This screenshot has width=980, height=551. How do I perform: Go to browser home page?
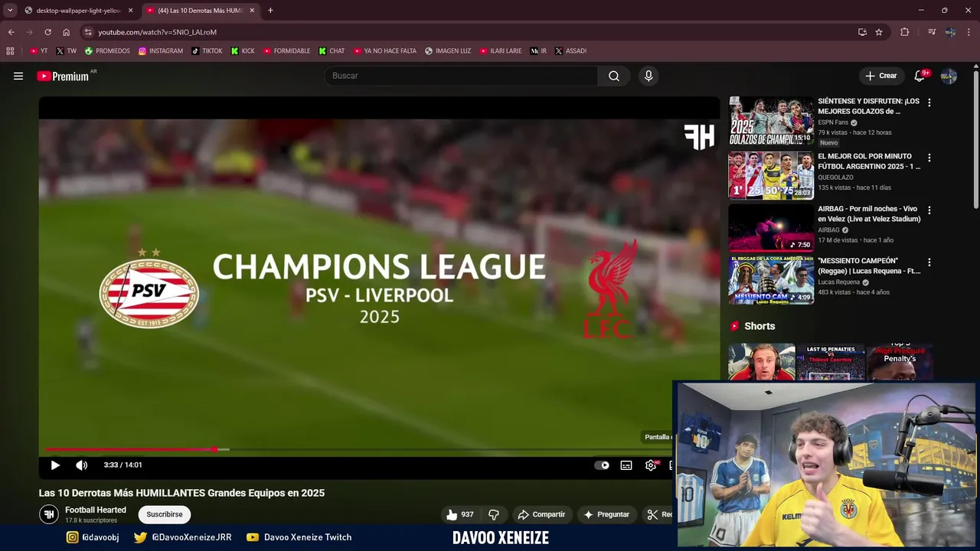[x=66, y=32]
